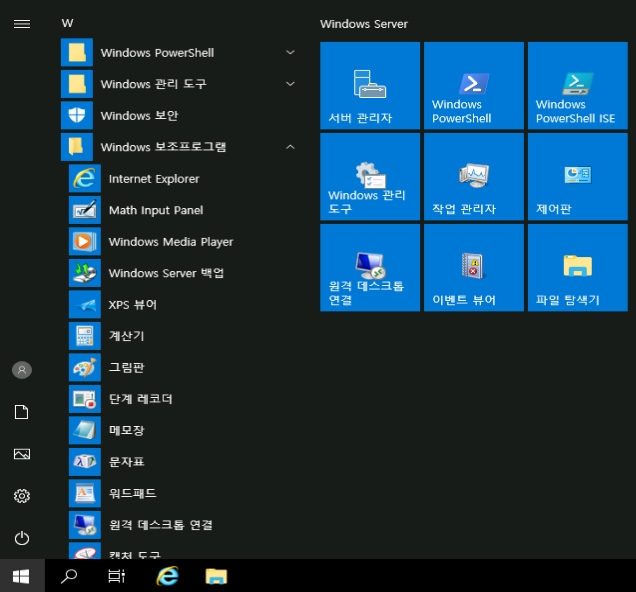
Task: Open the 서버 관리자 tile
Action: pos(370,86)
